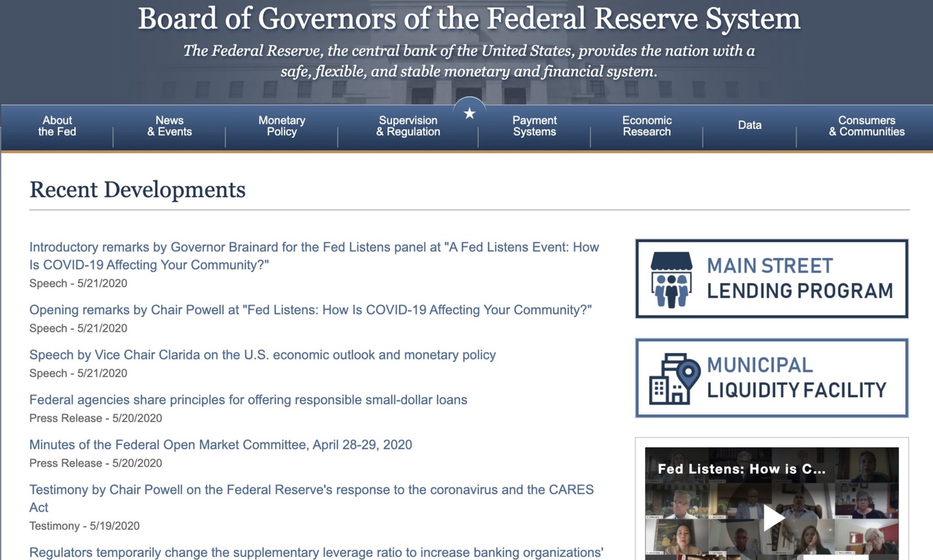Open the Monetary Policy menu
Image resolution: width=933 pixels, height=560 pixels.
[282, 126]
